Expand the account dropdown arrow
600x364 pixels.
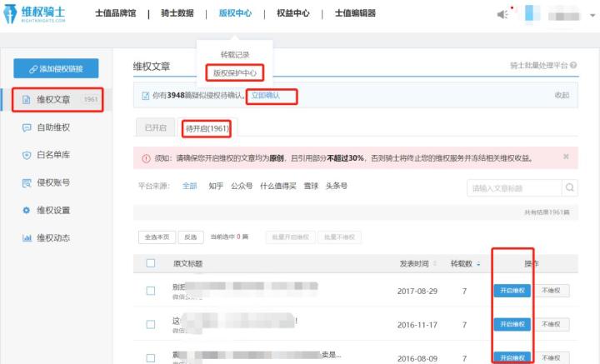(592, 15)
